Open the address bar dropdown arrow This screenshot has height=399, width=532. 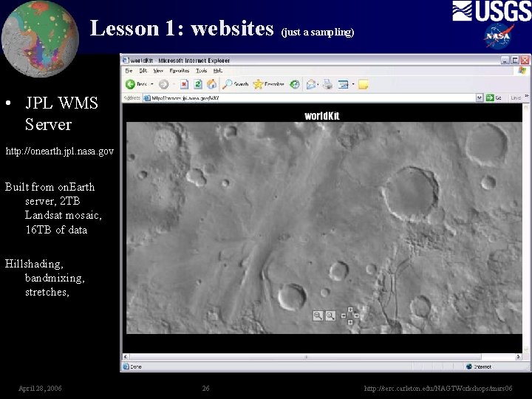point(479,98)
